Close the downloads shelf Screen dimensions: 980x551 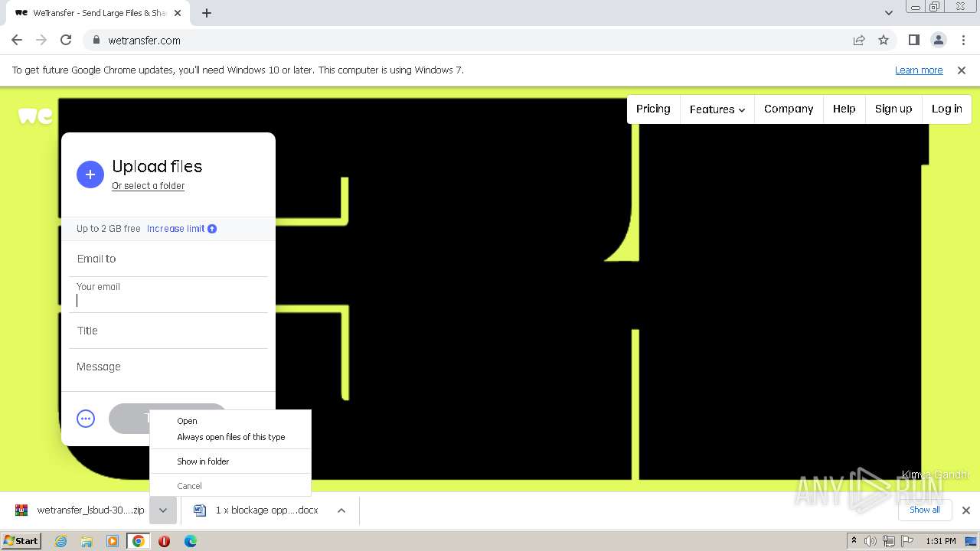(x=966, y=510)
